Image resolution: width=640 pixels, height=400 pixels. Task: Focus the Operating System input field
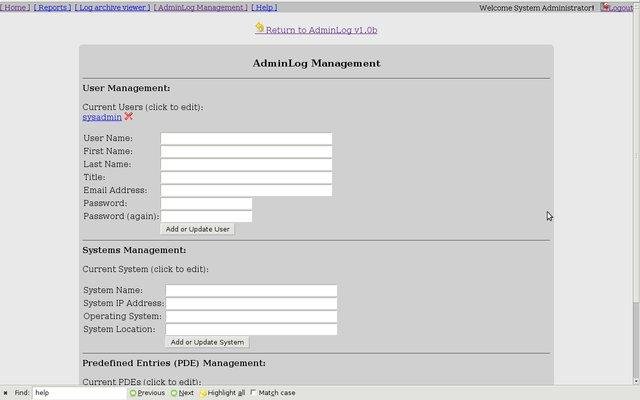pyautogui.click(x=251, y=316)
